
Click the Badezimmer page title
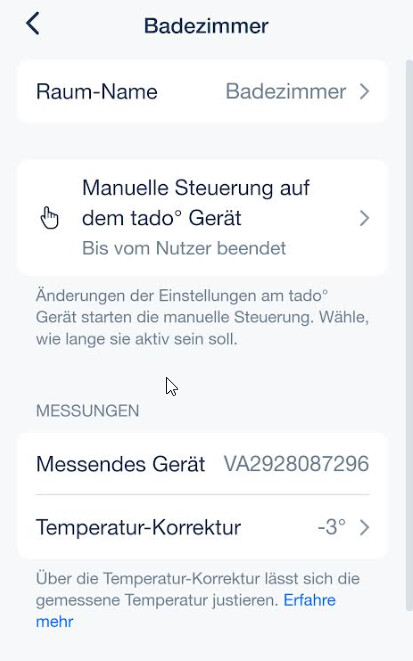point(206,26)
